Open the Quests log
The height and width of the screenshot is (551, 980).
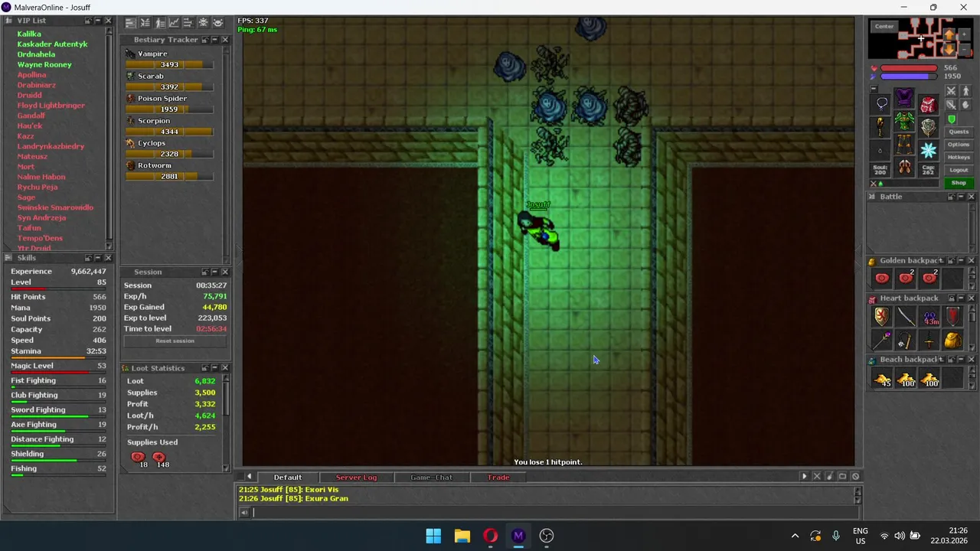pos(959,132)
